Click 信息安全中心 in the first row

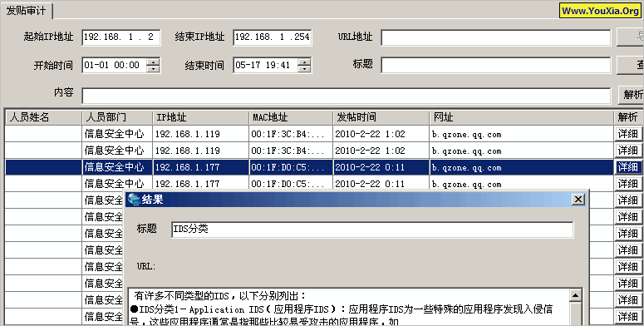click(x=114, y=134)
